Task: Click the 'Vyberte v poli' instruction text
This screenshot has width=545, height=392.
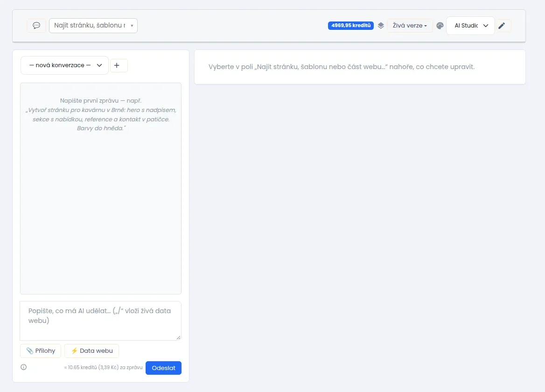Action: tap(341, 67)
